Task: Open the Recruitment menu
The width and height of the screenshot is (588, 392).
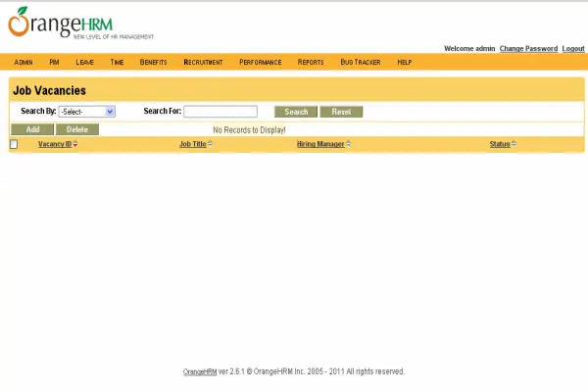Action: tap(203, 62)
